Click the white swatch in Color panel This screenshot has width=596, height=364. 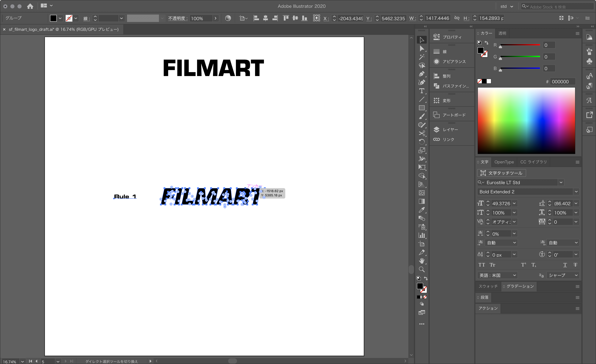click(x=489, y=81)
